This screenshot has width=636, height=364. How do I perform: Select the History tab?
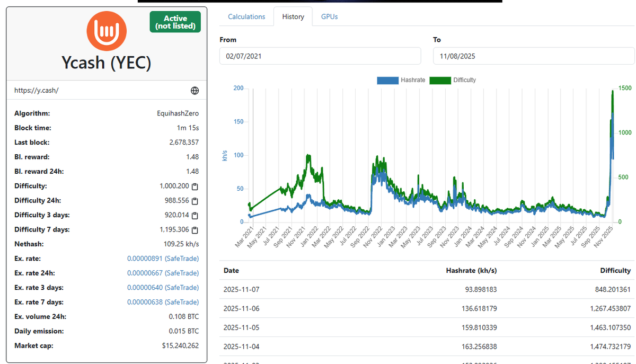coord(293,16)
